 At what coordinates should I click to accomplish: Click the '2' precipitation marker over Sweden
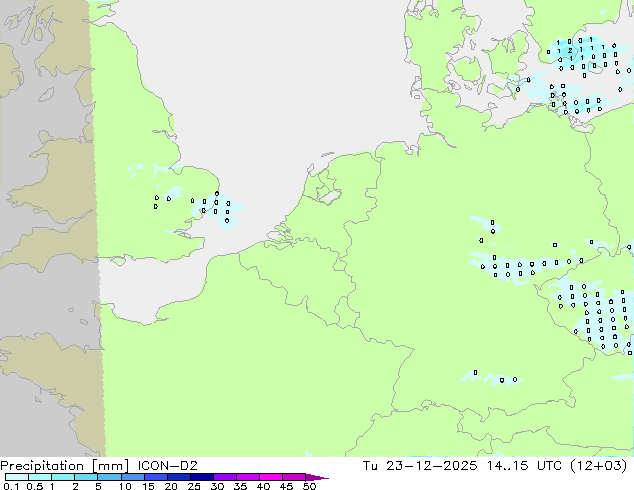coord(571,49)
